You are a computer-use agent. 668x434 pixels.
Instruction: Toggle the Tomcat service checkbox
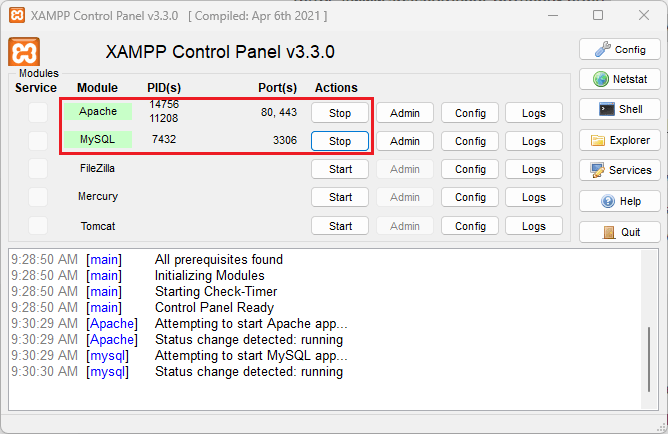[38, 226]
